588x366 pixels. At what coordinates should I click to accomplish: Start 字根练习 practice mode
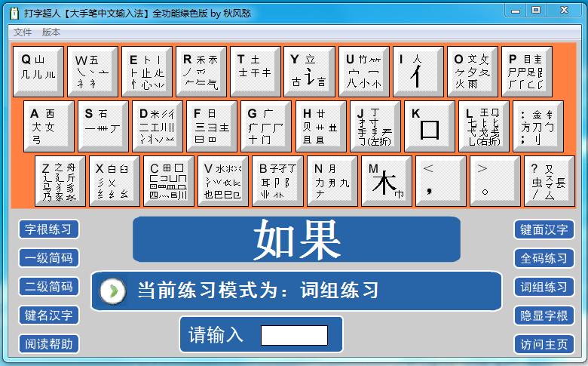click(x=49, y=229)
